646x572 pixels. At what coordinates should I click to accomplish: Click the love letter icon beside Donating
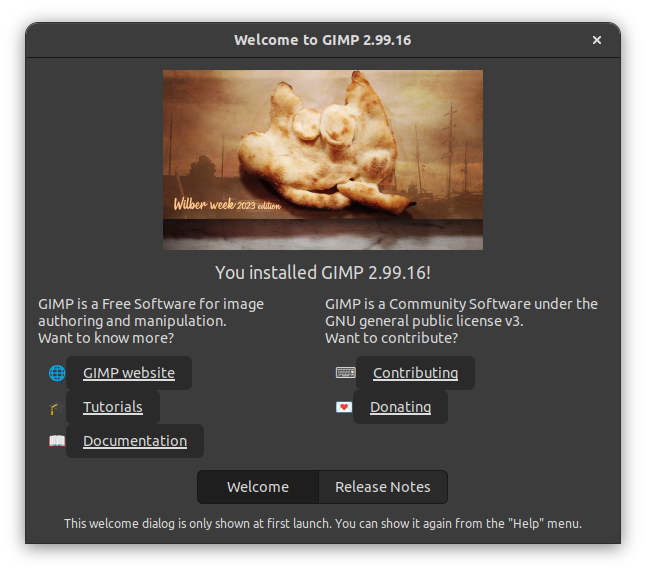(344, 407)
